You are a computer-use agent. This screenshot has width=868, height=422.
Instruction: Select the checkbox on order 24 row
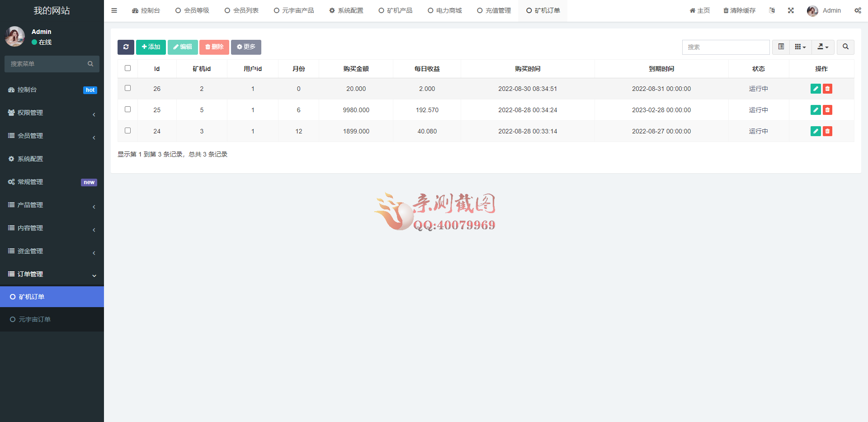coord(127,130)
